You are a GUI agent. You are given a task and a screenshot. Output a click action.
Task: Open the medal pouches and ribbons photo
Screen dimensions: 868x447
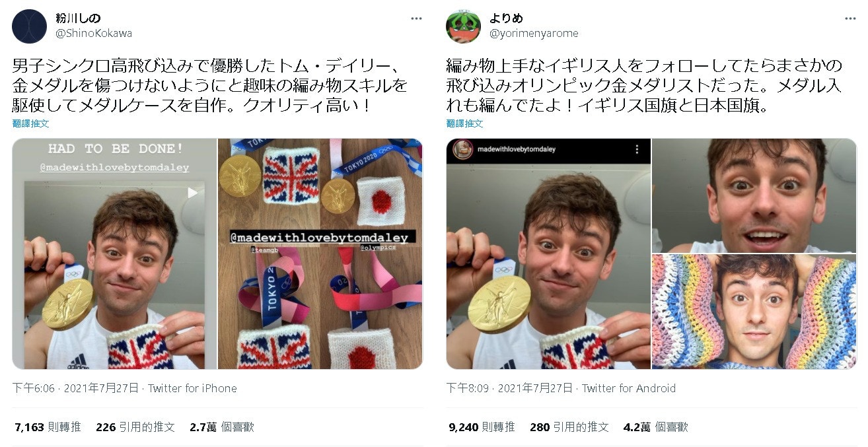pyautogui.click(x=320, y=254)
